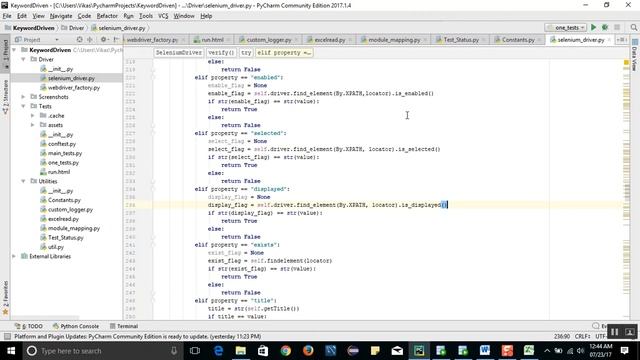
Task: Open Firefox from the taskbar
Action: pyautogui.click(x=308, y=351)
